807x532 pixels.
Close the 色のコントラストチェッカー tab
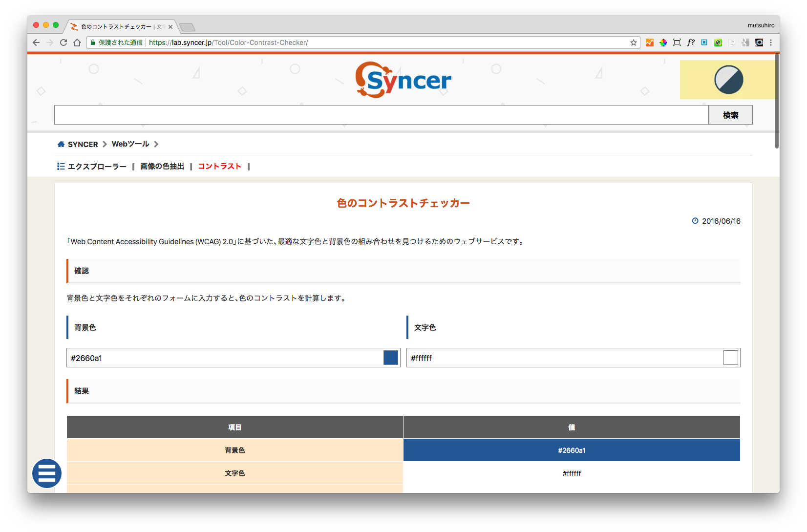click(170, 27)
